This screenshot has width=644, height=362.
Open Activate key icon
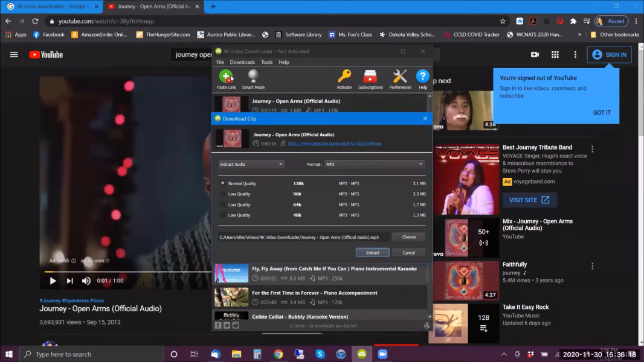pos(344,76)
